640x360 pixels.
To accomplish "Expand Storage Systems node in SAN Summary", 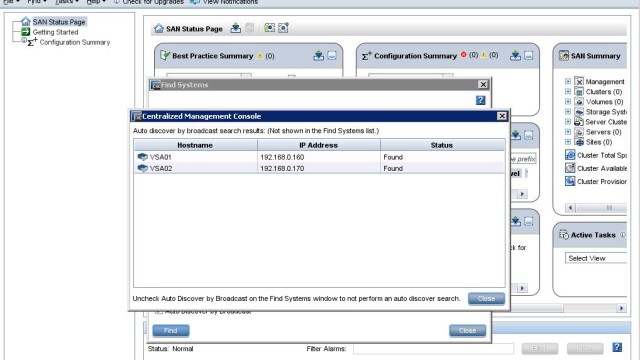I will (x=568, y=111).
